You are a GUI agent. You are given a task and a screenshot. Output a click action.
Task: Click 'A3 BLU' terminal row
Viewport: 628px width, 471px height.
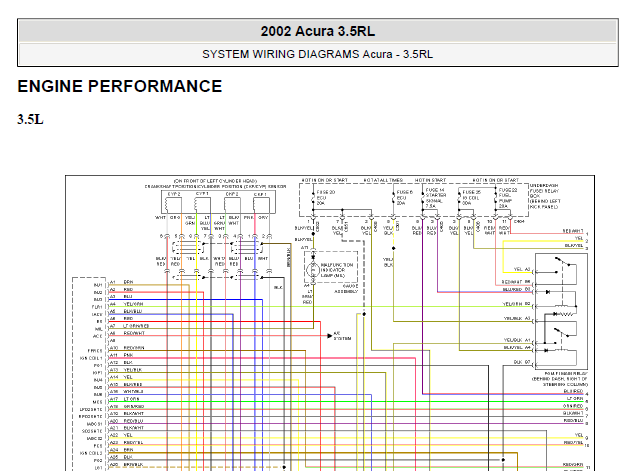coord(121,297)
